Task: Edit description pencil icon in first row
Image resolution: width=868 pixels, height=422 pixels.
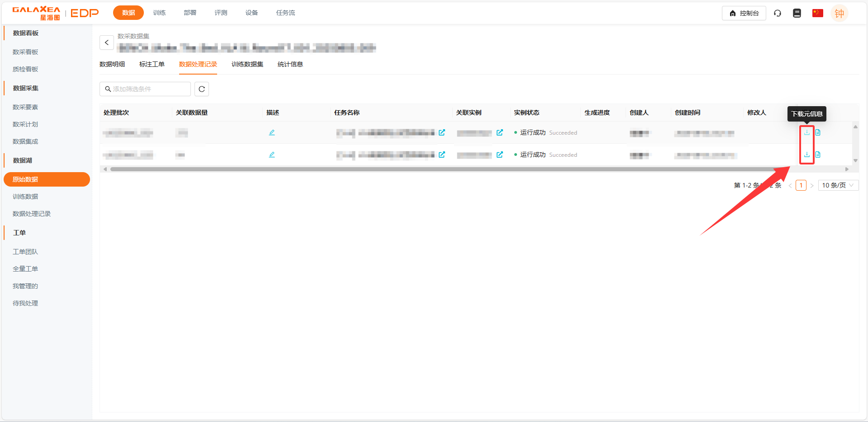Action: coord(272,132)
